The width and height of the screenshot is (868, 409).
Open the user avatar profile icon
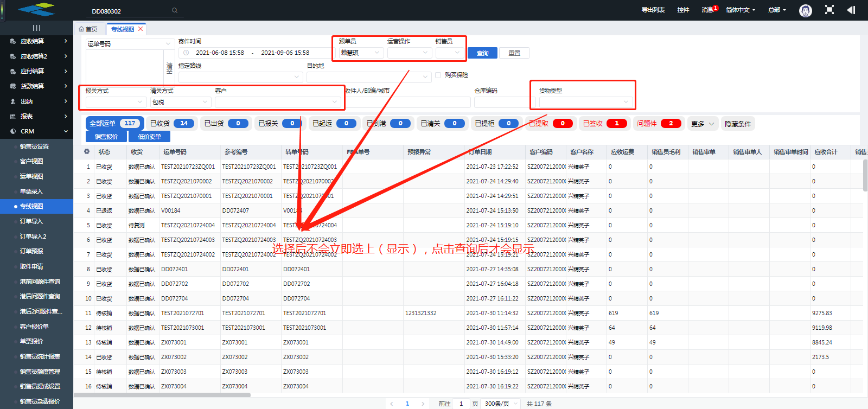(805, 10)
